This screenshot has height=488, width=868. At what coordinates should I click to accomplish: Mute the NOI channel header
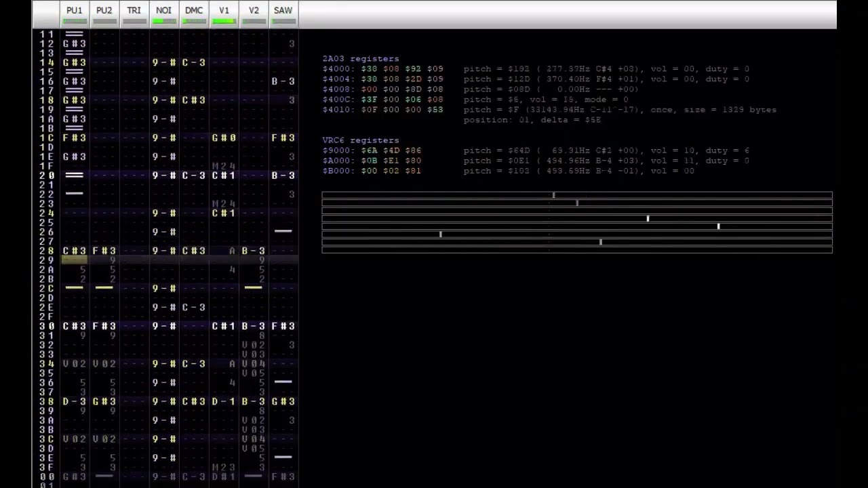point(164,14)
